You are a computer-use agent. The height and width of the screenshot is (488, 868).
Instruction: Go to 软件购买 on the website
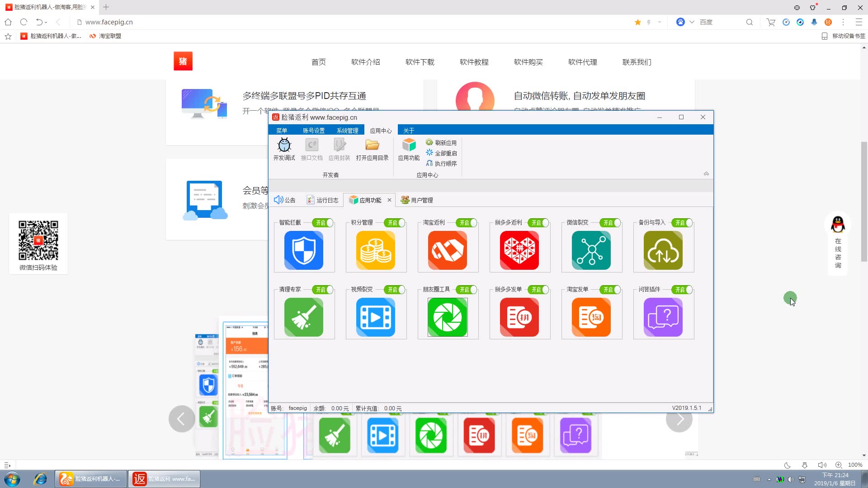[528, 62]
